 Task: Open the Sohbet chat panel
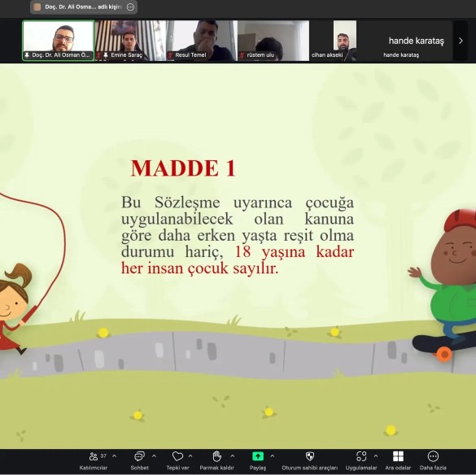click(x=139, y=460)
